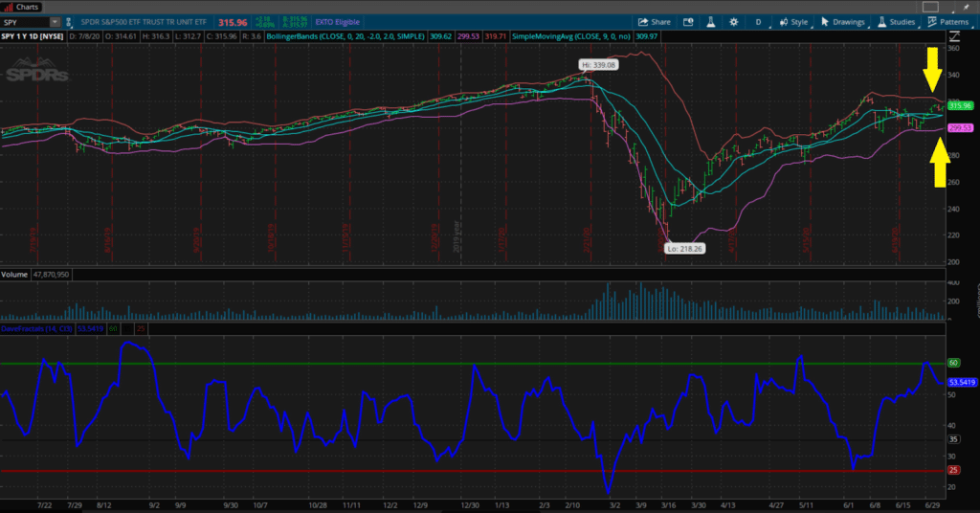Viewport: 980px width, 513px height.
Task: Click the Charts bar-graph icon
Action: coord(9,7)
